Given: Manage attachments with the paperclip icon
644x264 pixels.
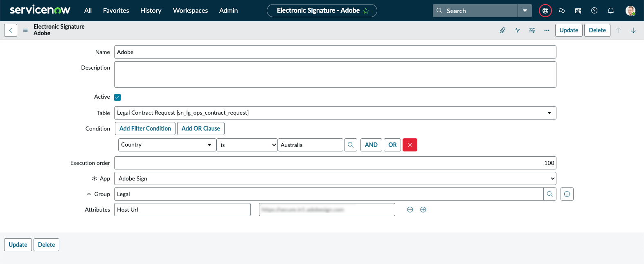Looking at the screenshot, I should tap(502, 30).
